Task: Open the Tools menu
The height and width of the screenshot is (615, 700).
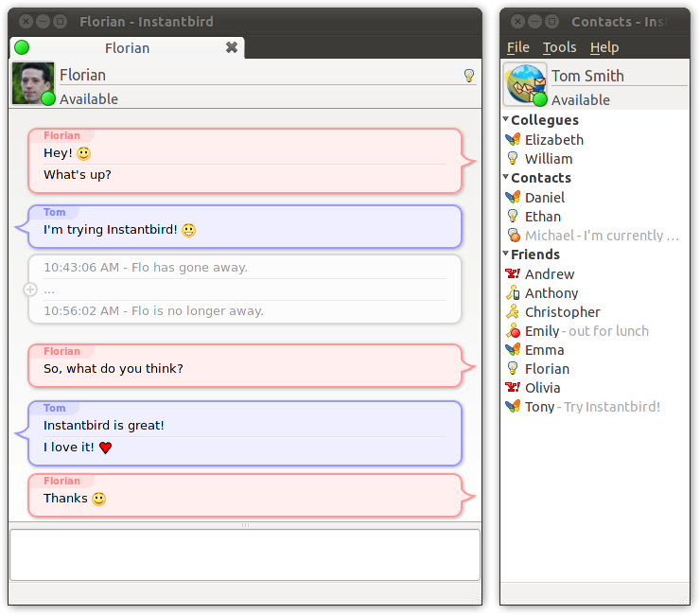Action: [559, 47]
